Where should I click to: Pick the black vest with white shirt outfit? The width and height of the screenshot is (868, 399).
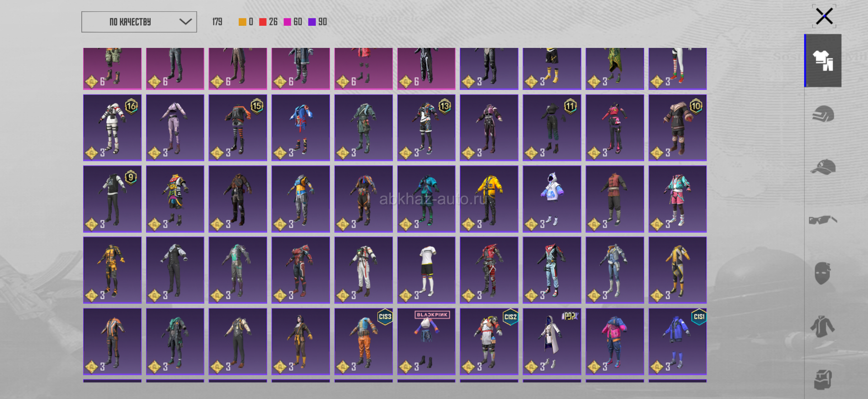(x=175, y=270)
